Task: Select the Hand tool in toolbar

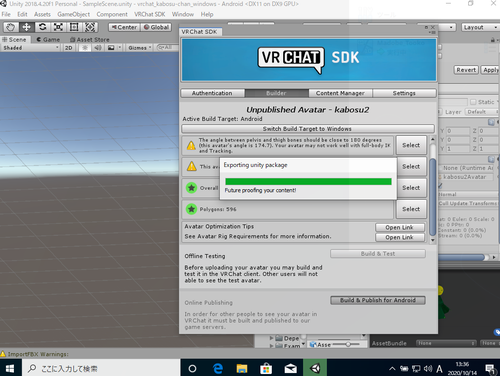Action: coord(11,27)
